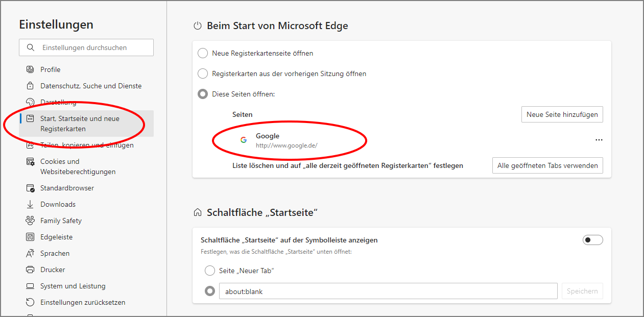Click the Family Safety icon
Image resolution: width=644 pixels, height=317 pixels.
click(30, 221)
